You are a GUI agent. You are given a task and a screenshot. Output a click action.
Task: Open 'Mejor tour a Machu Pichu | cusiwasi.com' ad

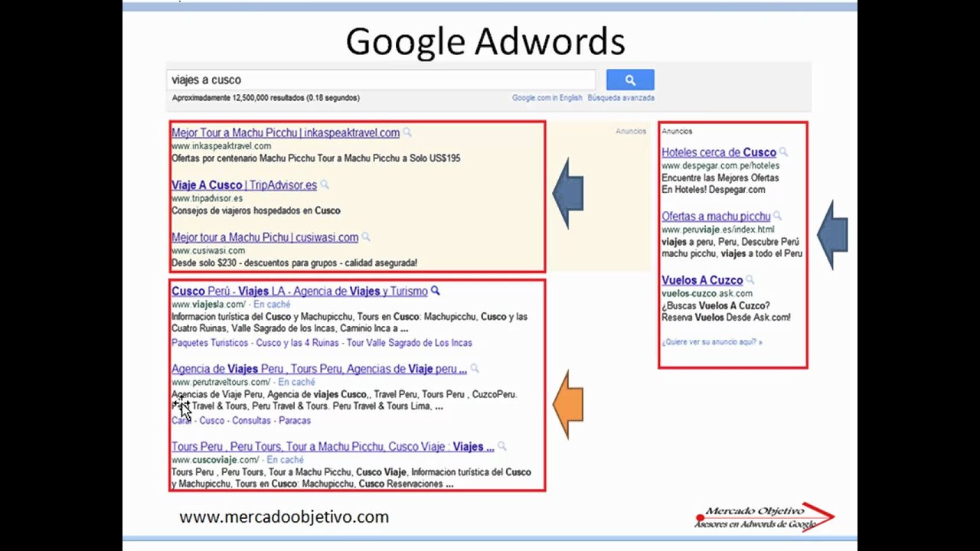coord(265,237)
